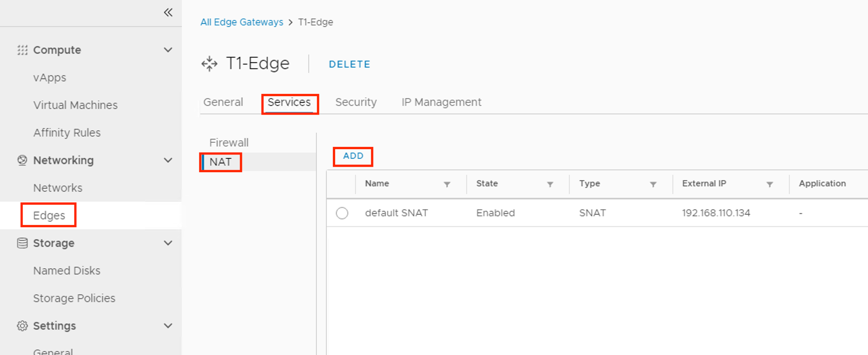Open the IP Management tab
Viewport: 868px width, 355px height.
pos(441,102)
